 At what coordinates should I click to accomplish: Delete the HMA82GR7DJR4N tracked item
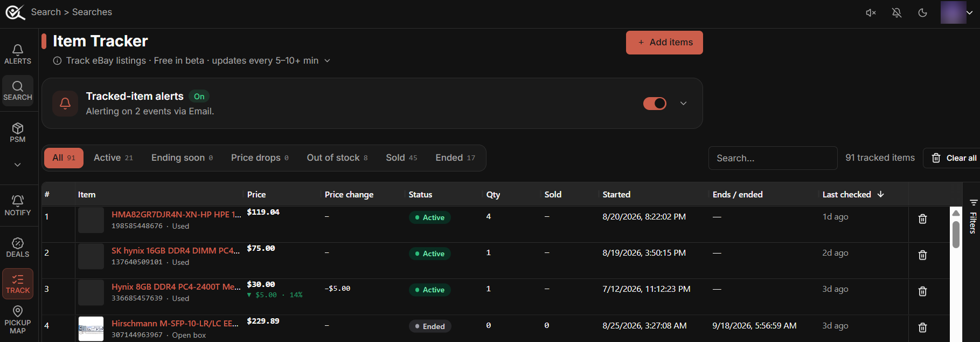(x=922, y=219)
